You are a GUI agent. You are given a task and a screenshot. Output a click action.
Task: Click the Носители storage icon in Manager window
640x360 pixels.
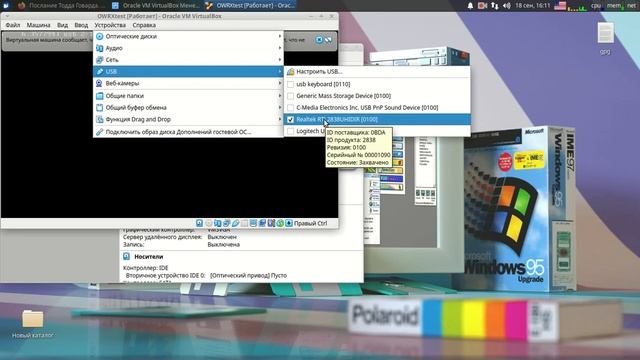127,256
